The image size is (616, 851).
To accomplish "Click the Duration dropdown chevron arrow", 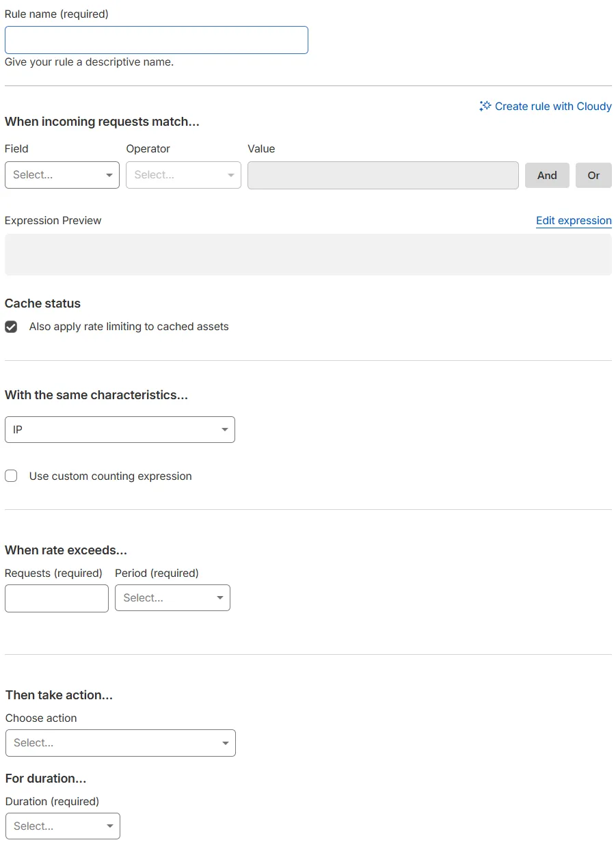I will [109, 826].
